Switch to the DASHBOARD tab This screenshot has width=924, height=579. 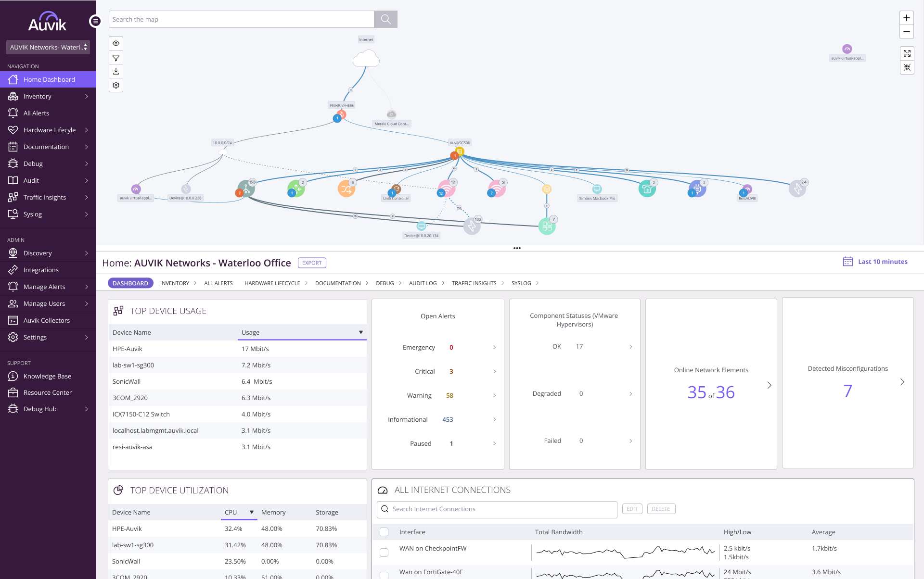coord(130,283)
